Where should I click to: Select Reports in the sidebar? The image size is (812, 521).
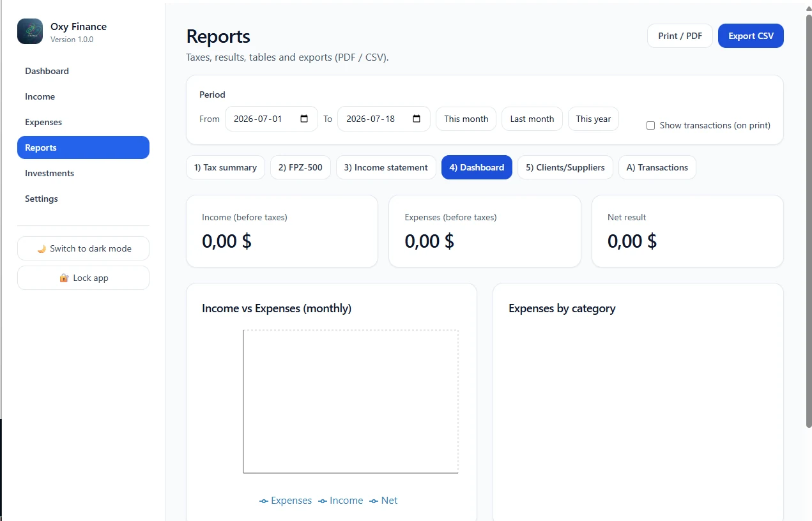[x=83, y=147]
